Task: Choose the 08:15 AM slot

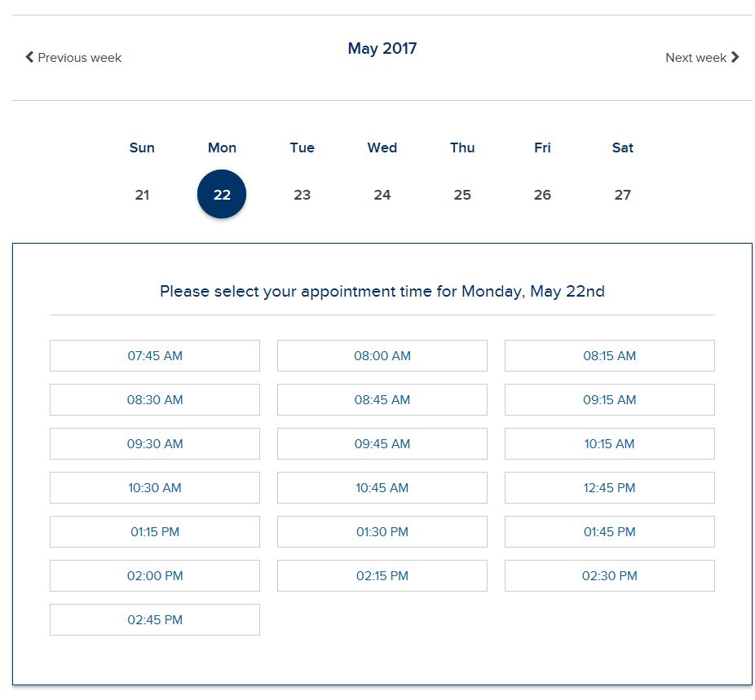Action: pos(610,355)
